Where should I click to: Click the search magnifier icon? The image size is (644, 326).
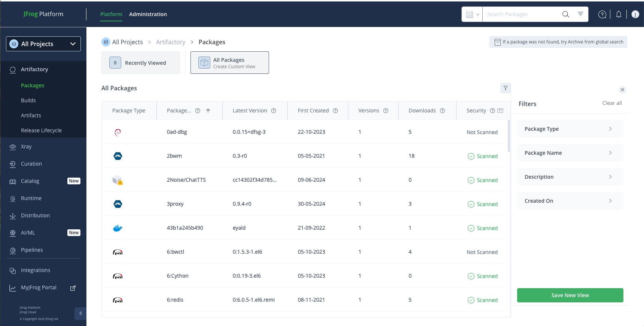pos(565,14)
